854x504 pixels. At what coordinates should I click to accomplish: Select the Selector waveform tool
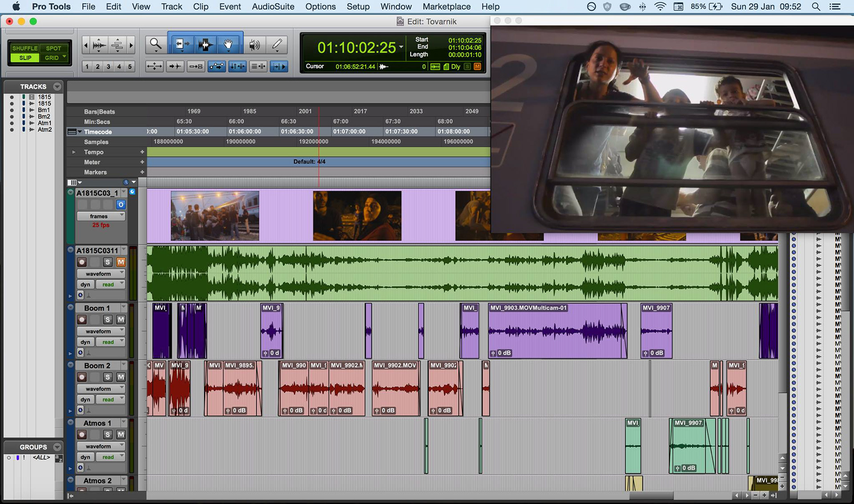[205, 44]
